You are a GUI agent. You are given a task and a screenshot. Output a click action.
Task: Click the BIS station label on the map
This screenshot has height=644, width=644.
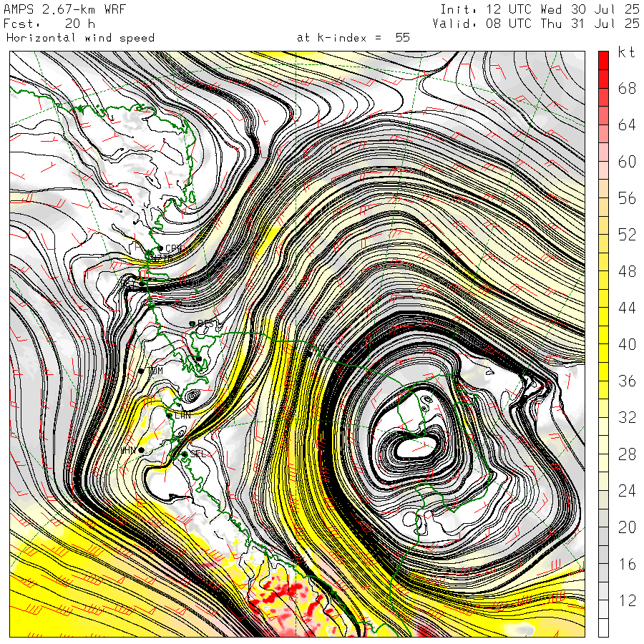point(206,323)
